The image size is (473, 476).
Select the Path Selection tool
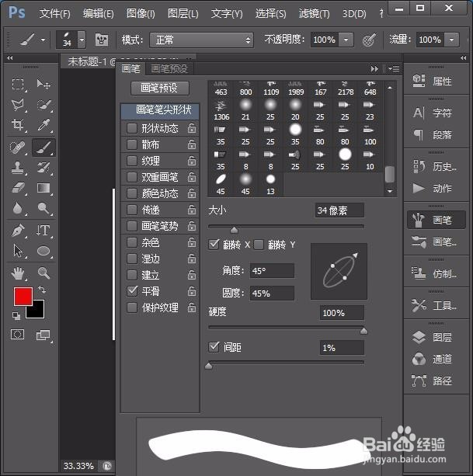(x=18, y=251)
